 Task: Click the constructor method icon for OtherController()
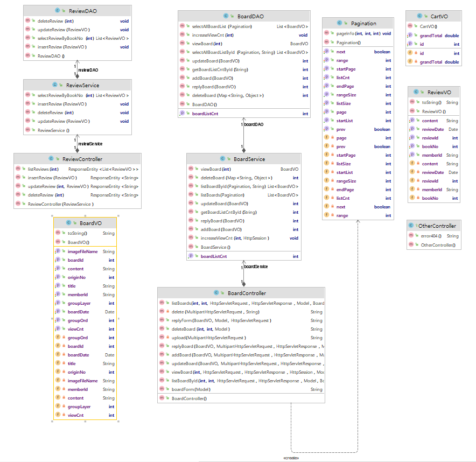pos(411,244)
